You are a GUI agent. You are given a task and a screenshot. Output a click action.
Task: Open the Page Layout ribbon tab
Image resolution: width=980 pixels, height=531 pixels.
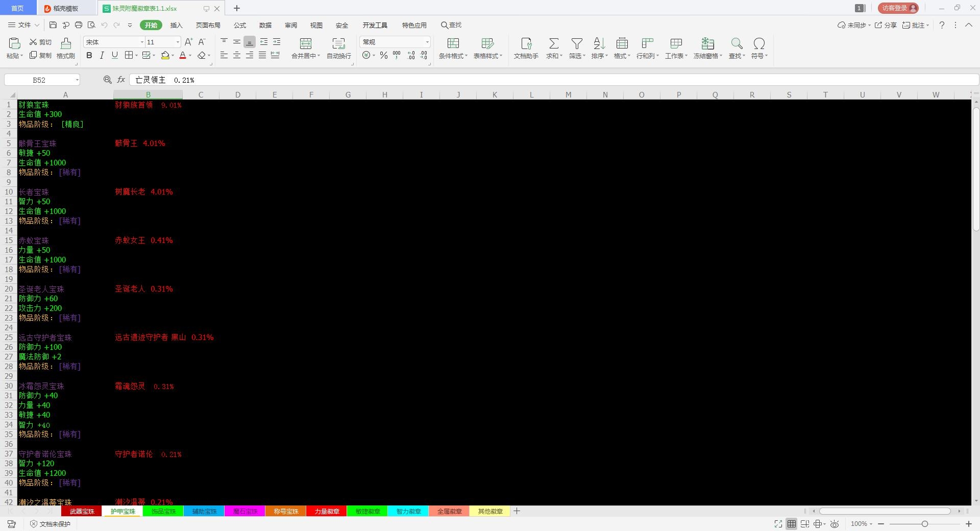tap(208, 25)
